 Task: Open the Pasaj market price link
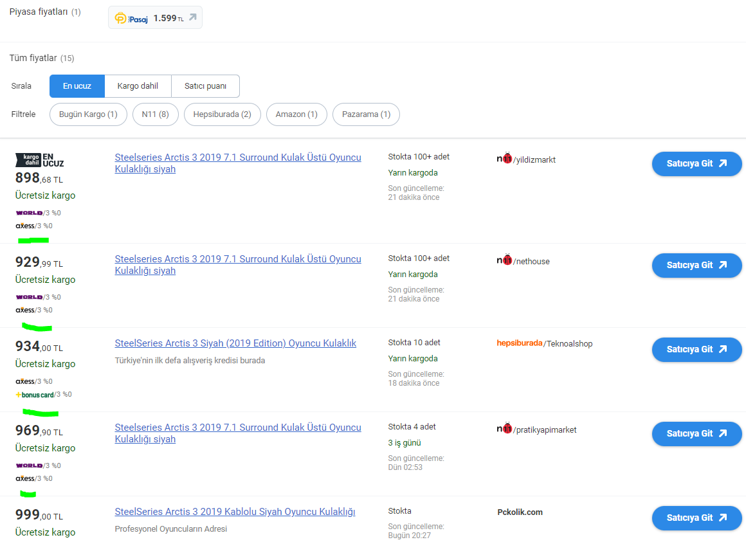(155, 18)
